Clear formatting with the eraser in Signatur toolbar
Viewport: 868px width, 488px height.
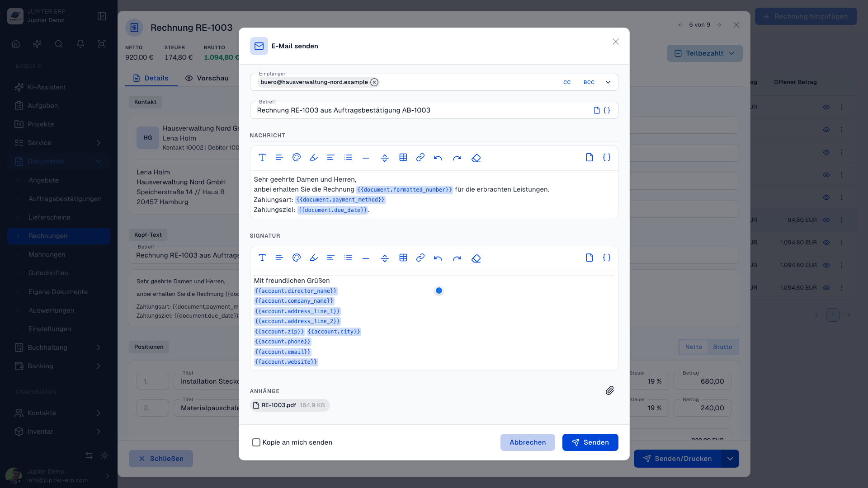pyautogui.click(x=476, y=258)
